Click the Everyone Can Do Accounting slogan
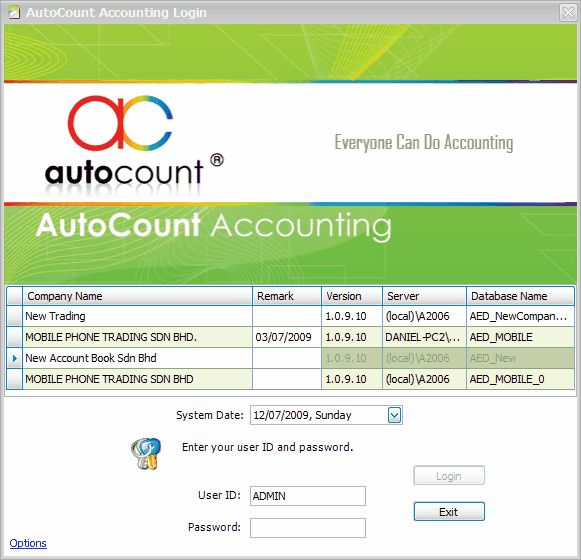 click(424, 143)
